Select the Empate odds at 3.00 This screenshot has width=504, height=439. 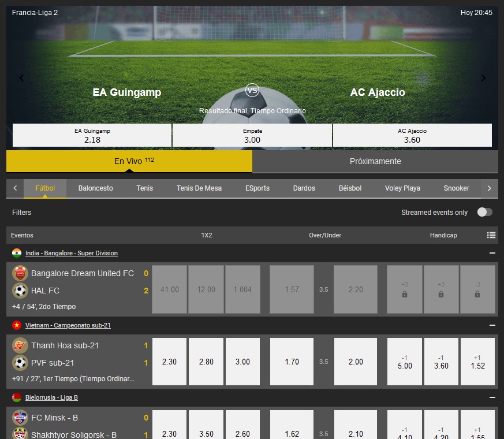252,135
